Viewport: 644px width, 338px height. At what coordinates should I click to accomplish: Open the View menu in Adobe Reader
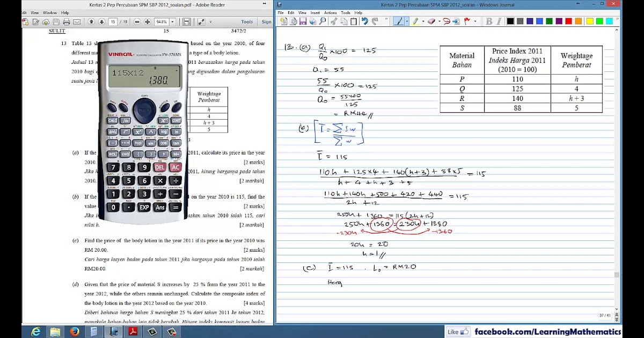coord(35,12)
